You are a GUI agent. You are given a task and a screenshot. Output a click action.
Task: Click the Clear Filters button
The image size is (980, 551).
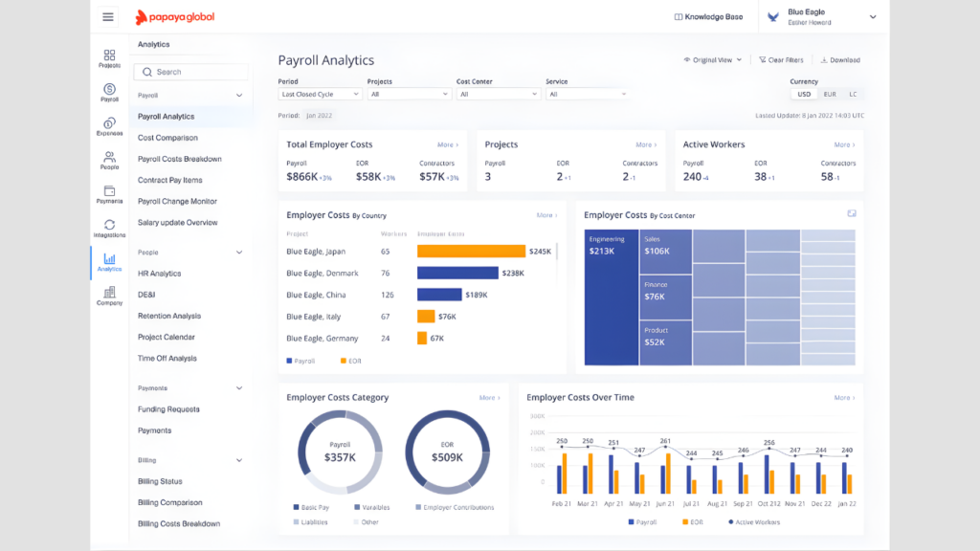tap(780, 60)
